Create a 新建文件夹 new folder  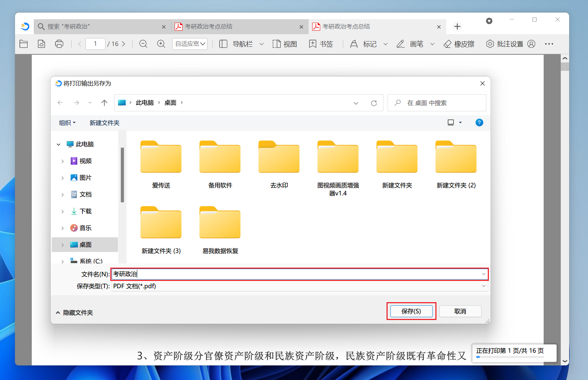(104, 123)
